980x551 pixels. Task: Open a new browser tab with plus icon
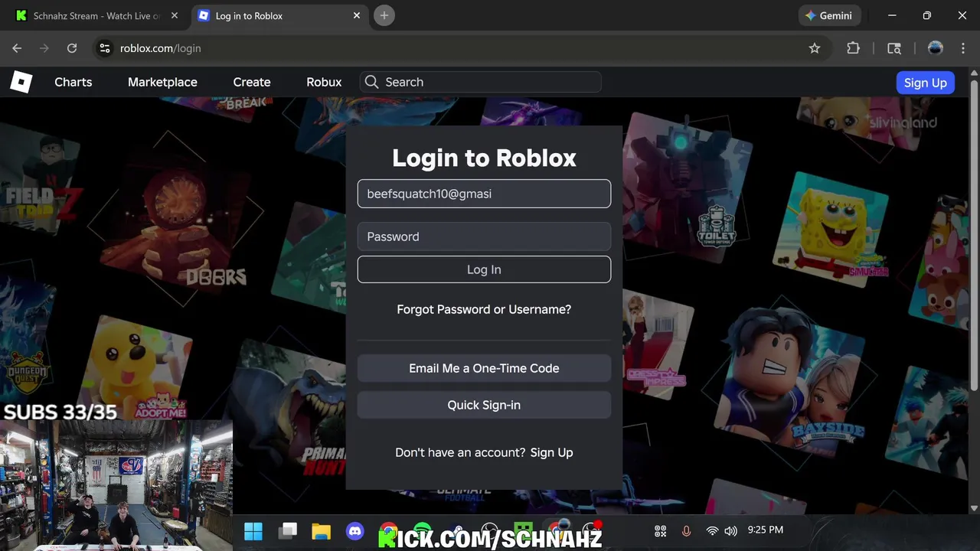(384, 15)
